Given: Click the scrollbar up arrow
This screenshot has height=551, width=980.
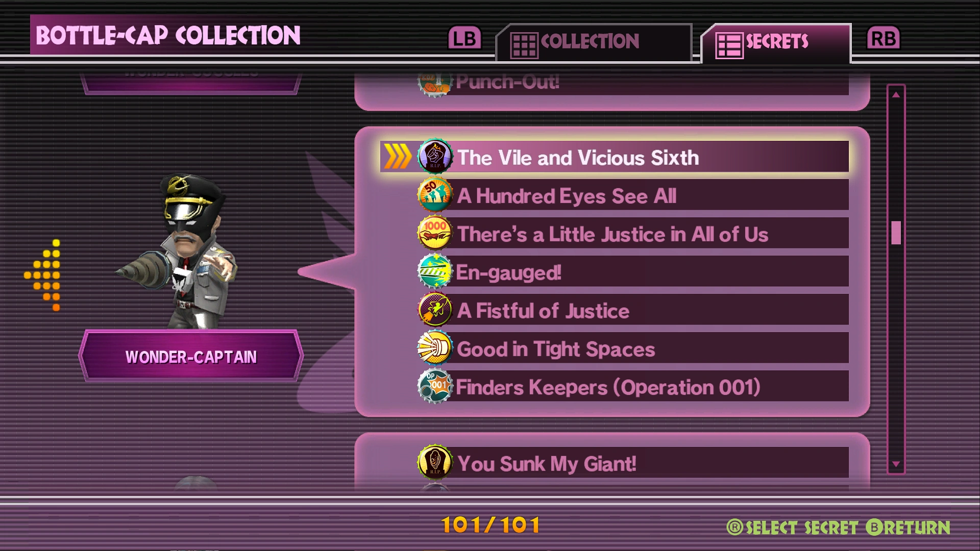Looking at the screenshot, I should tap(896, 94).
